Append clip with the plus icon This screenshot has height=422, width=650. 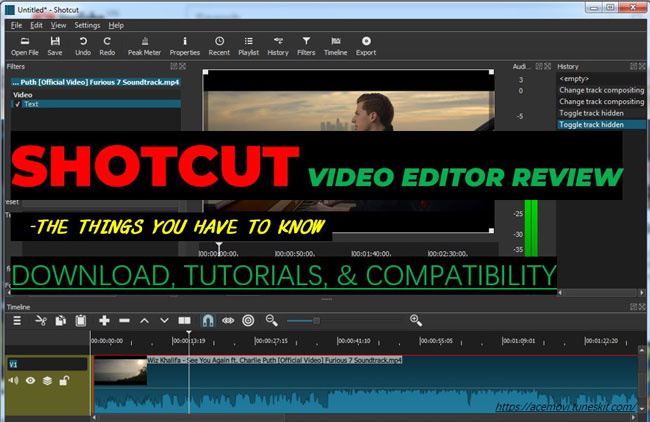(104, 320)
